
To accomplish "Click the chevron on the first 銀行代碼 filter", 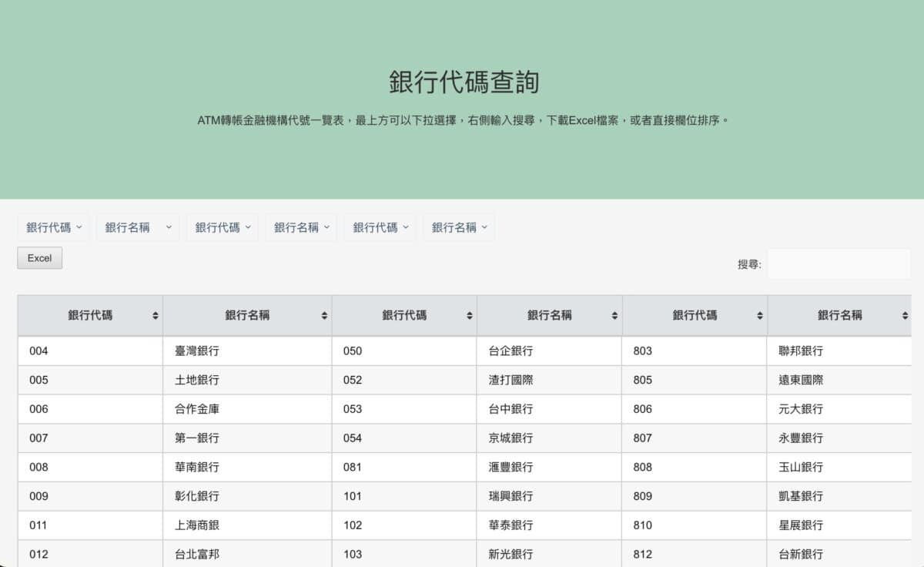I will [79, 226].
